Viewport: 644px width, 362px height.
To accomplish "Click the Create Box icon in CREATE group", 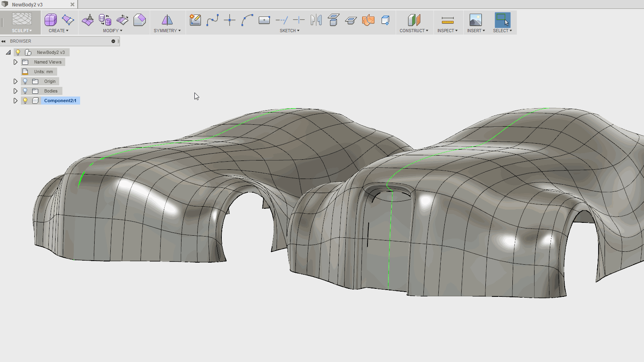I will click(x=51, y=20).
